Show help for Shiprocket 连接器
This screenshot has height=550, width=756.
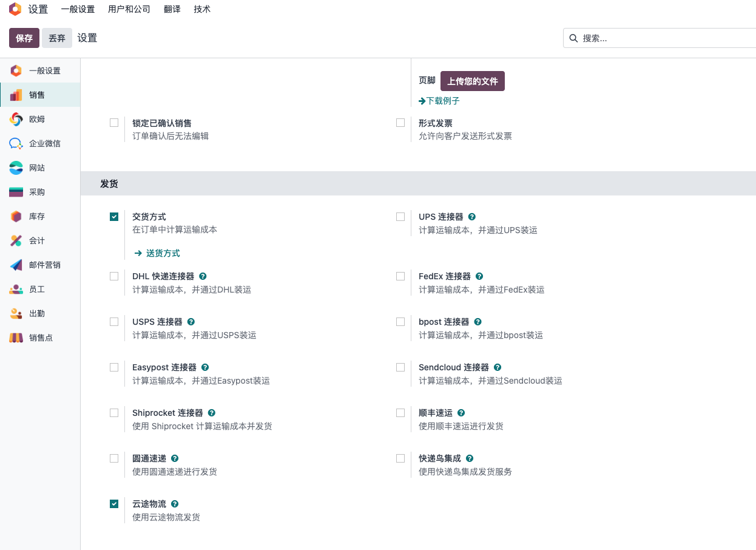click(x=212, y=413)
